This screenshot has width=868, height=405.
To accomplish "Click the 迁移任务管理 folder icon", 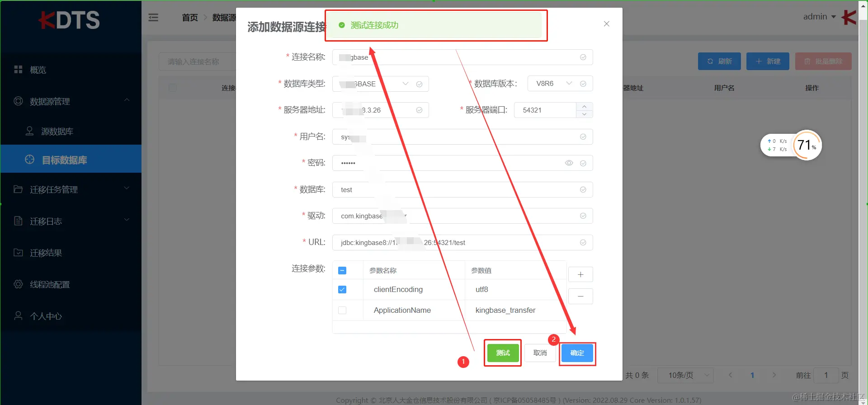I will pyautogui.click(x=18, y=189).
